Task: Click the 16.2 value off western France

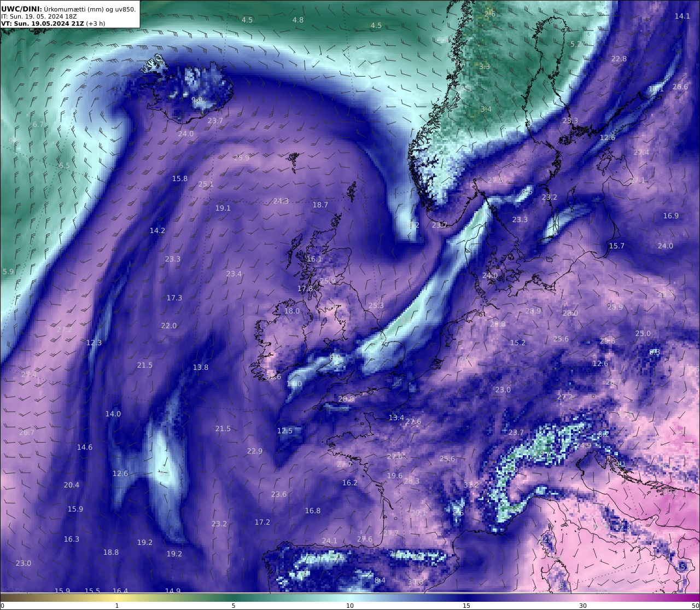Action: 350,483
